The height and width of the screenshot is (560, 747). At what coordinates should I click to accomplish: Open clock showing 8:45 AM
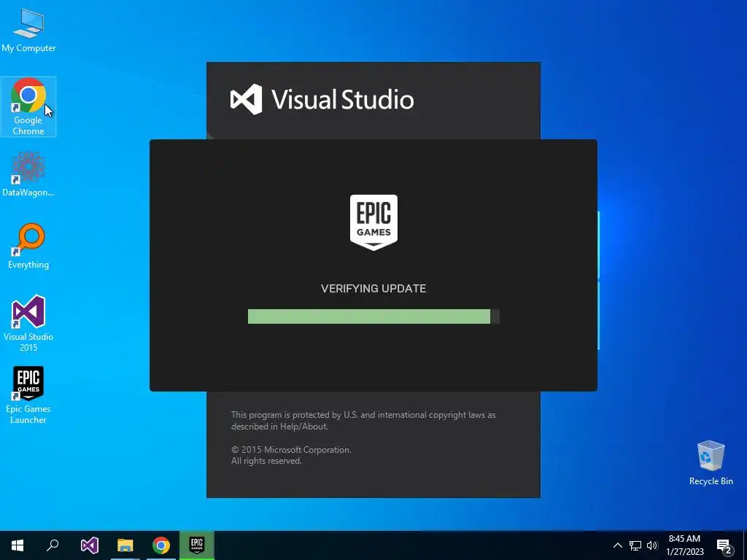[684, 545]
